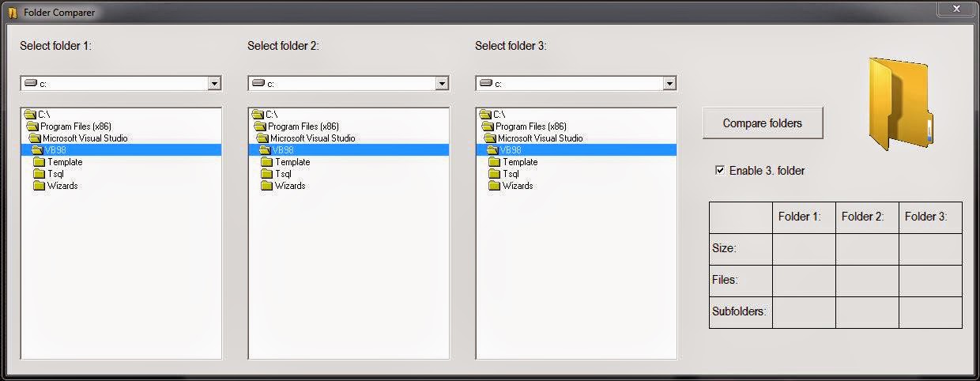Click the drive icon in folder 1 combo box
Viewport: 980px width, 381px height.
point(31,83)
